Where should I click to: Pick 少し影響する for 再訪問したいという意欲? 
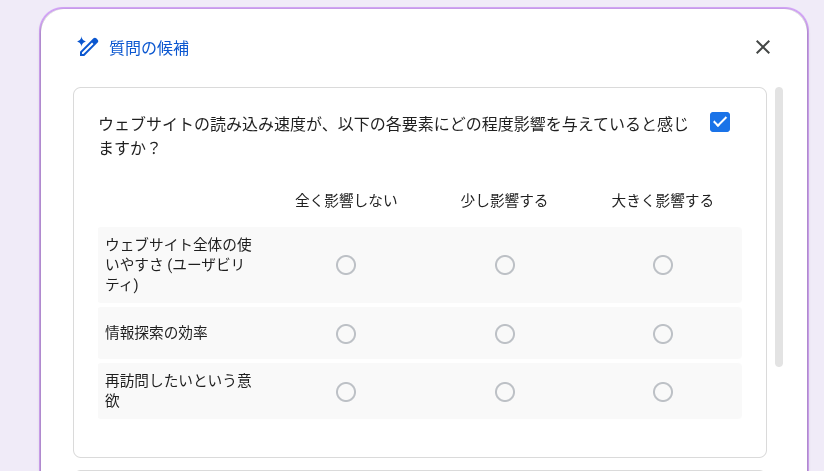(505, 392)
